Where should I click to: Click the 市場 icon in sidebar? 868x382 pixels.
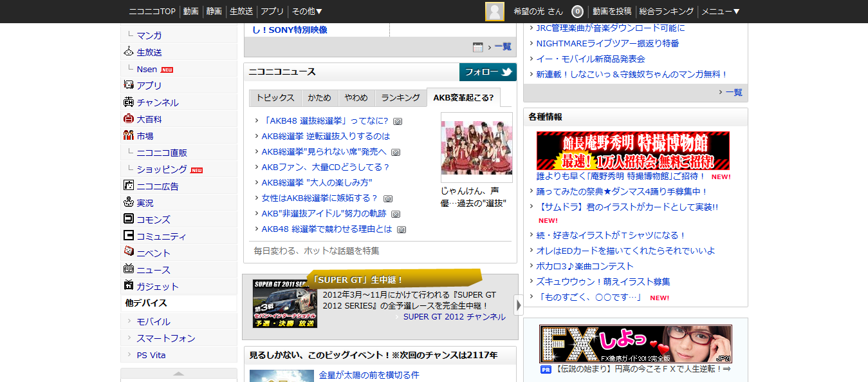[128, 135]
